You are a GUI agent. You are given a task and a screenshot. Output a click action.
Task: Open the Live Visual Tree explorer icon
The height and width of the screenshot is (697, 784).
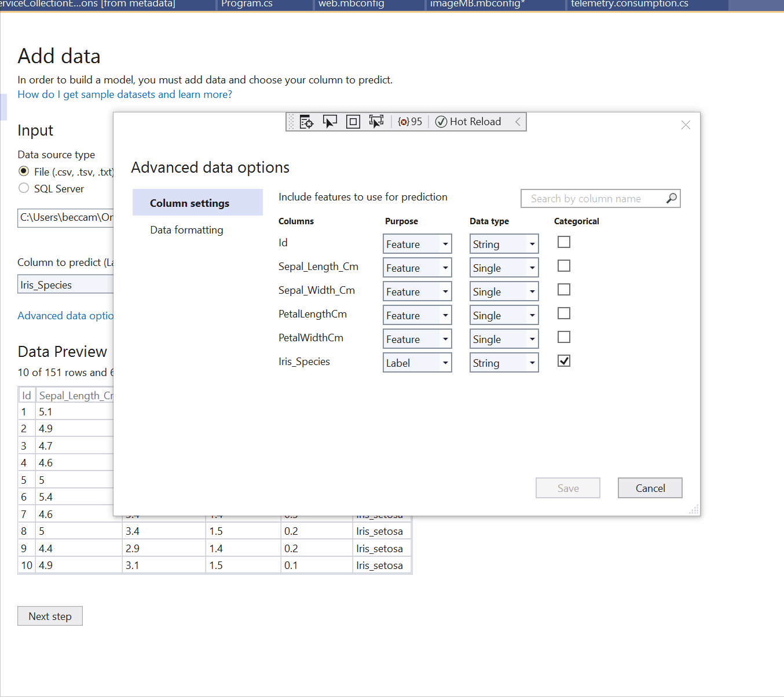click(x=306, y=122)
